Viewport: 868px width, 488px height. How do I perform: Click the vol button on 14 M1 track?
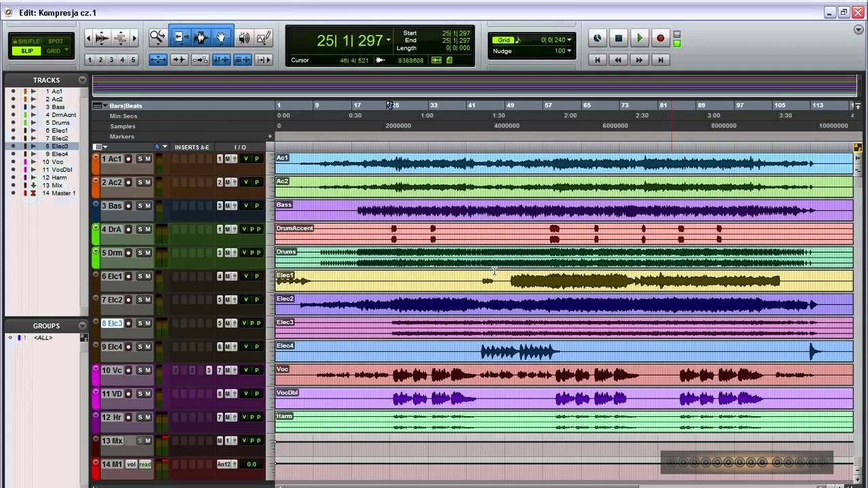point(131,464)
